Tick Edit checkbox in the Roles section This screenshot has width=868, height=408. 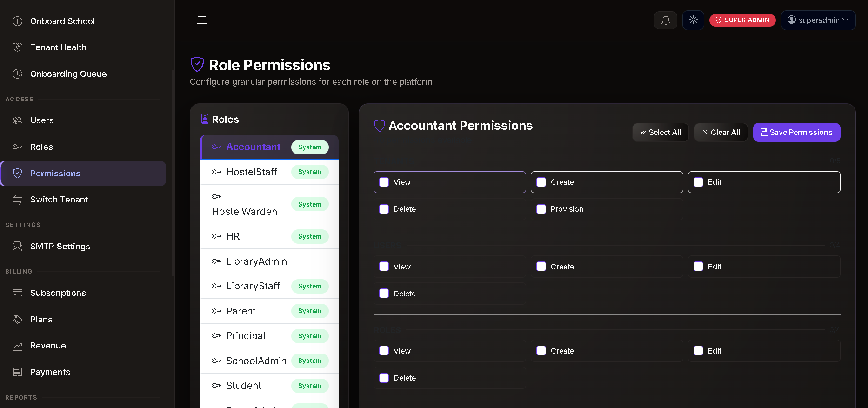(x=698, y=351)
